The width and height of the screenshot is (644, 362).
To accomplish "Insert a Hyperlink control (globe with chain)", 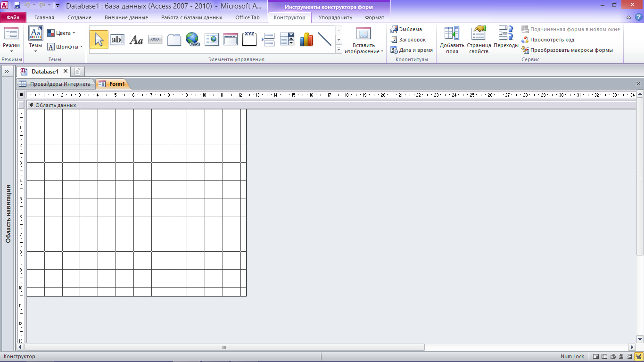I will (192, 40).
